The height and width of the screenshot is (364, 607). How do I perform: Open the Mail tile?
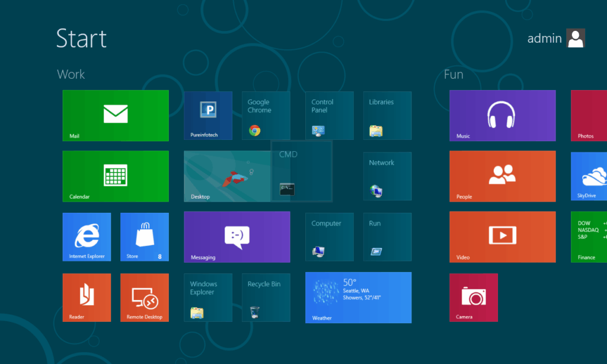point(116,116)
